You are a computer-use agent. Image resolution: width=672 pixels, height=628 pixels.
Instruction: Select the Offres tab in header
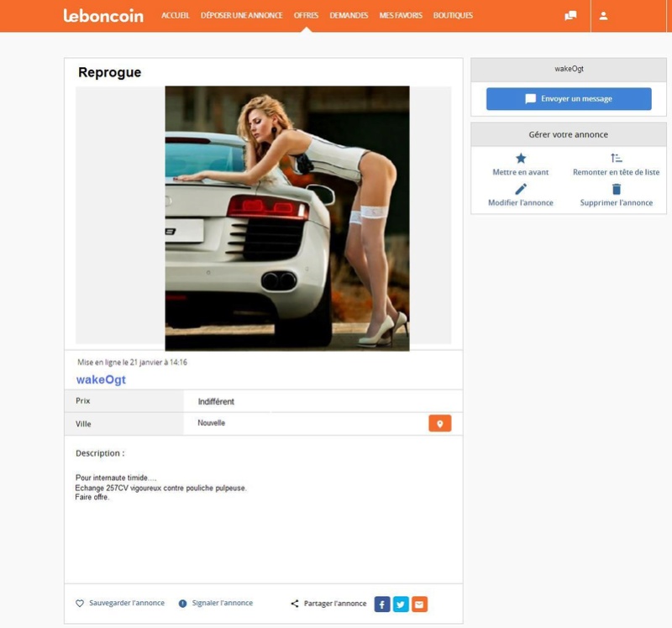(x=306, y=15)
